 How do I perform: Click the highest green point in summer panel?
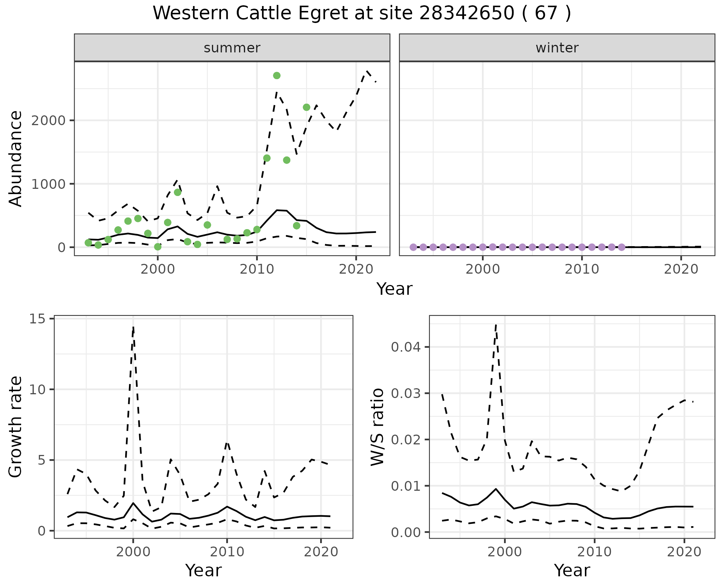coord(276,76)
